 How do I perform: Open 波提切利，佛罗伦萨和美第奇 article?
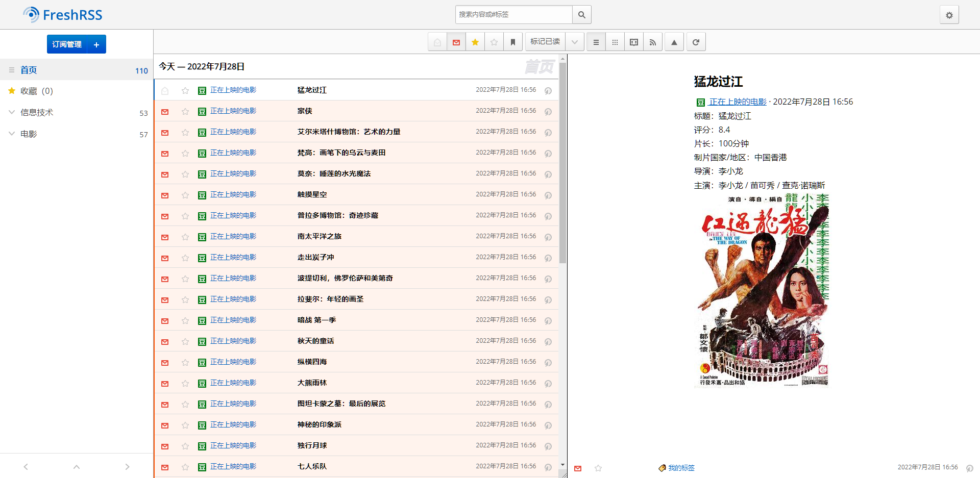point(345,279)
